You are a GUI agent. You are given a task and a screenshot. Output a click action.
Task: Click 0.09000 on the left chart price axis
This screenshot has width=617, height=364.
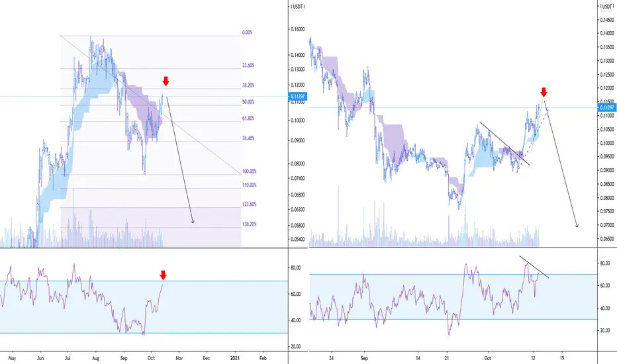(x=298, y=140)
